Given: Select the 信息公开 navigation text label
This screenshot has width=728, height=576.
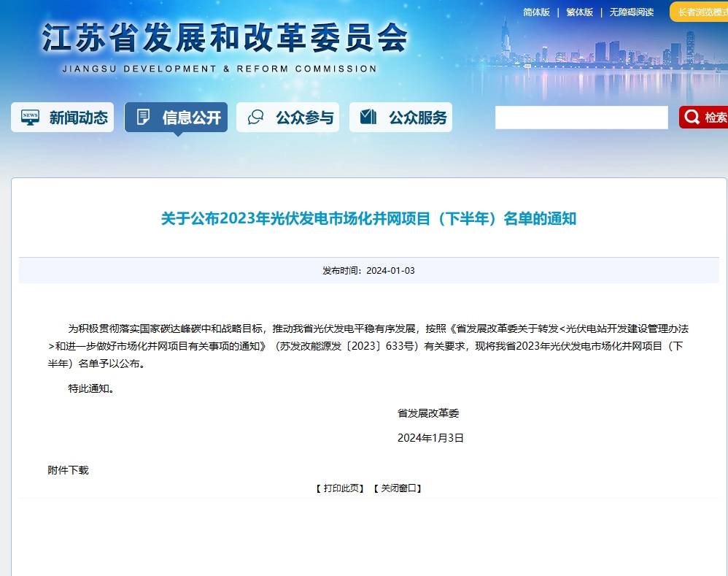Looking at the screenshot, I should click(x=191, y=118).
